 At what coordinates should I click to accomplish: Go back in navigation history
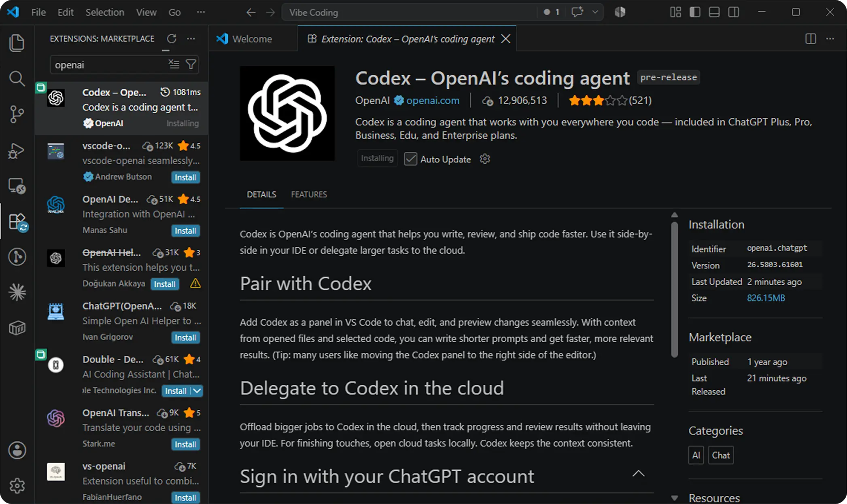click(x=251, y=13)
